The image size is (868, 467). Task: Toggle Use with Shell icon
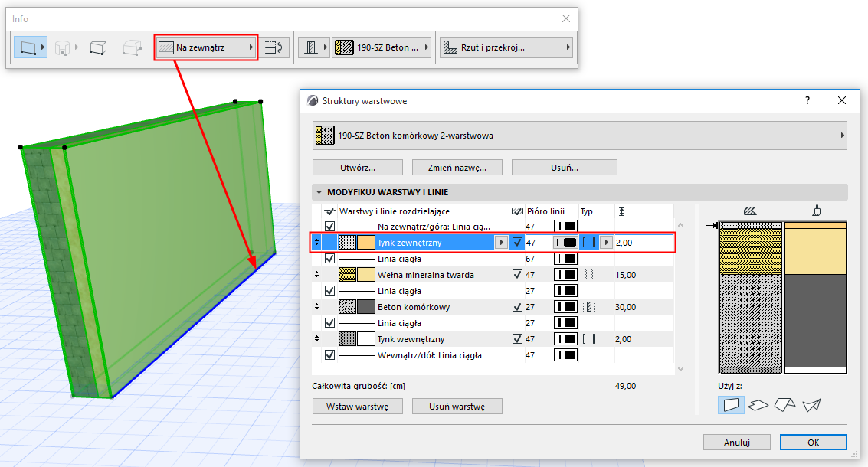[x=811, y=405]
